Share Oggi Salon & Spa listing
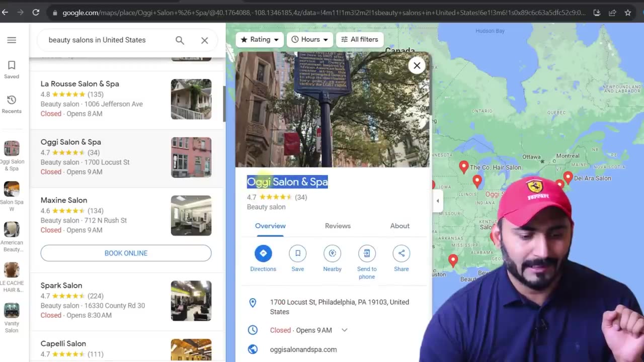This screenshot has height=362, width=644. coord(401,258)
